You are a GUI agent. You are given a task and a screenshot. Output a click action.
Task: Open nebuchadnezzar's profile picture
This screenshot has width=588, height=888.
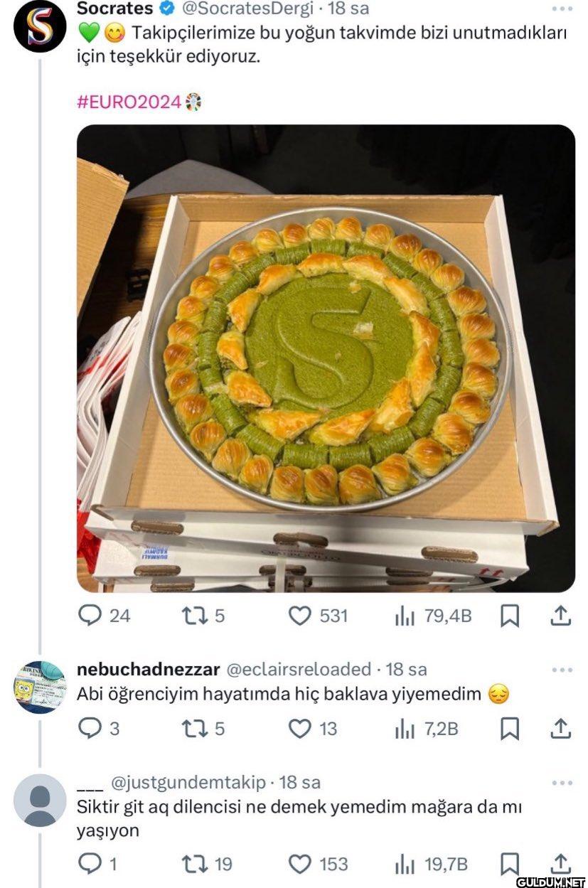(x=40, y=687)
